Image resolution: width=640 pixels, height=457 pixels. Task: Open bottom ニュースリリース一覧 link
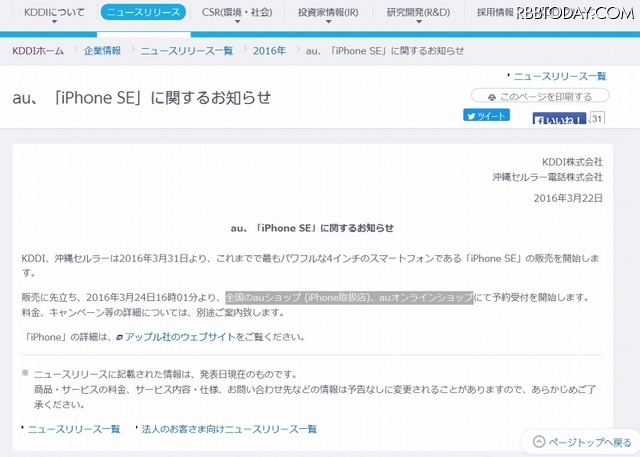[x=74, y=429]
